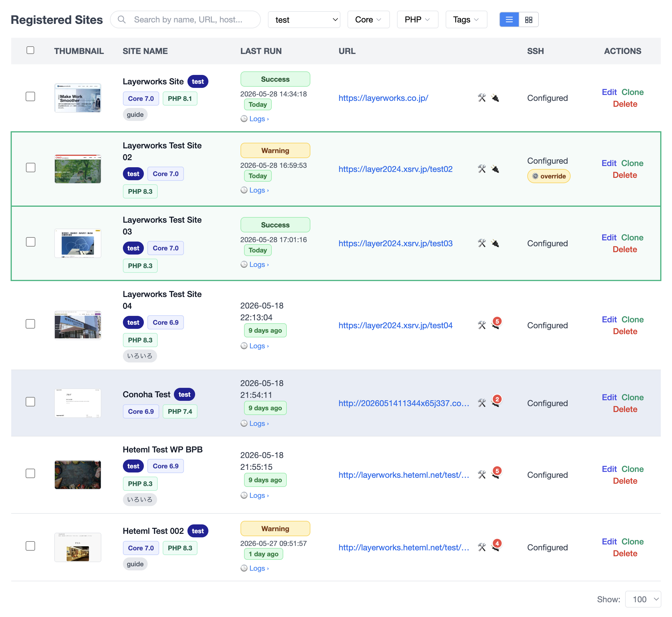Check the Conoha Test row checkbox
The image size is (672, 617).
pyautogui.click(x=30, y=402)
